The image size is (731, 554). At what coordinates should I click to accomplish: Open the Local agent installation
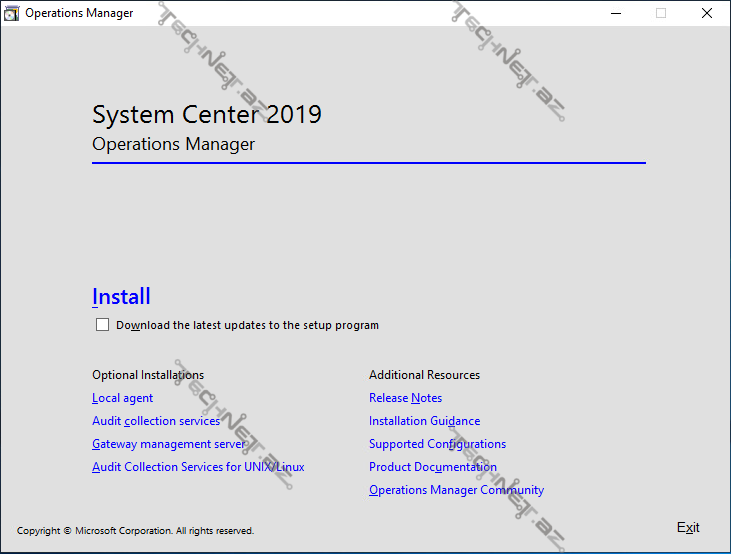point(122,398)
